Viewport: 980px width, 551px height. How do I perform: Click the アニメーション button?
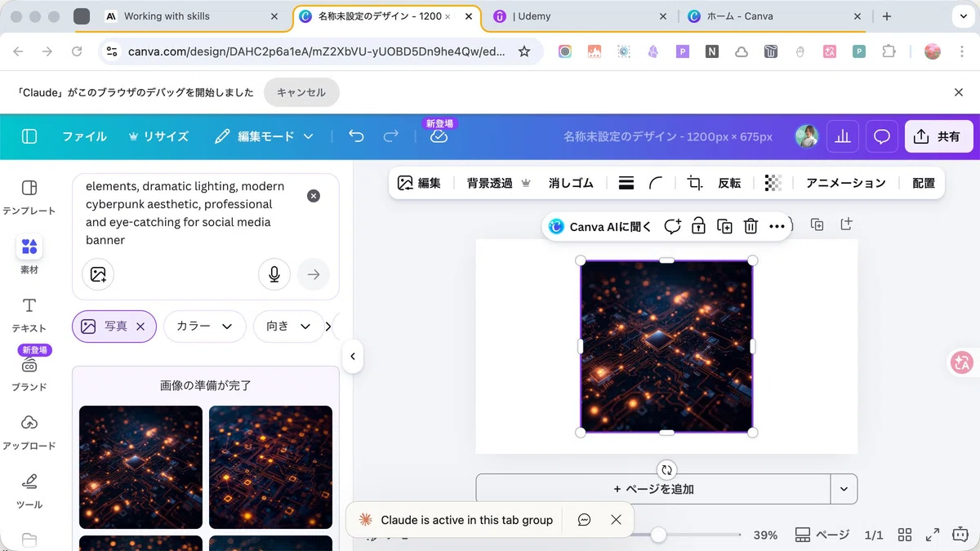tap(845, 183)
